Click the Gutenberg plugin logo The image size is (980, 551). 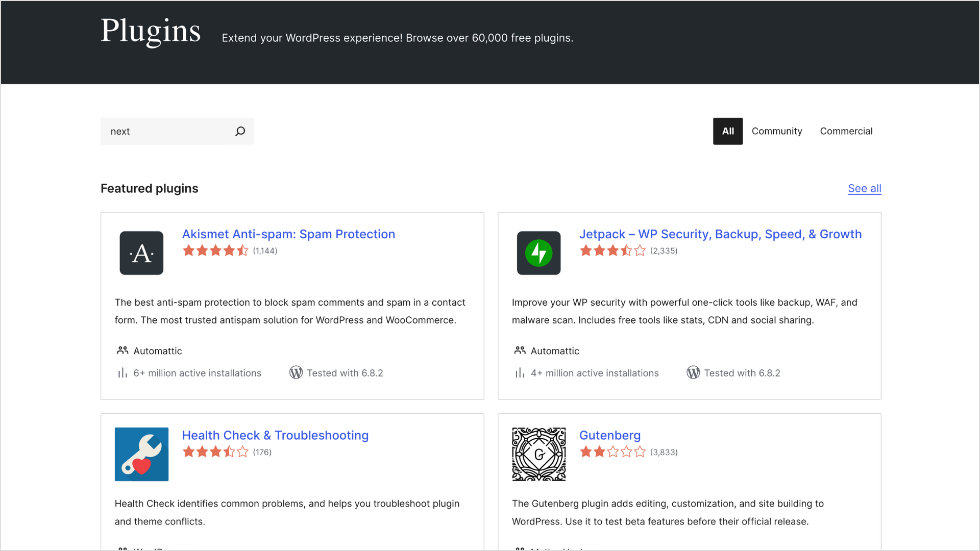pos(538,454)
